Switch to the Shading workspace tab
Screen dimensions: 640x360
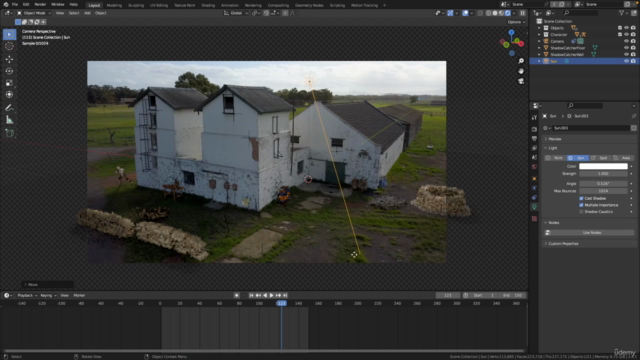pyautogui.click(x=208, y=5)
